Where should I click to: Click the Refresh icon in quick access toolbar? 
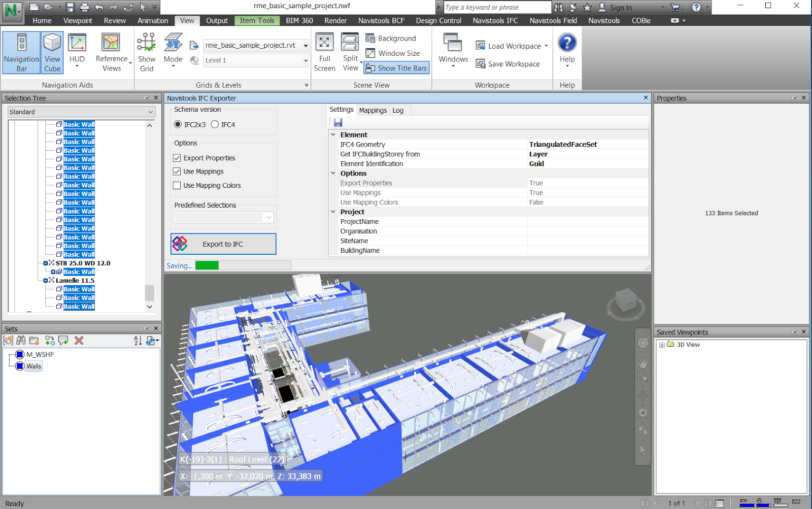pos(128,7)
